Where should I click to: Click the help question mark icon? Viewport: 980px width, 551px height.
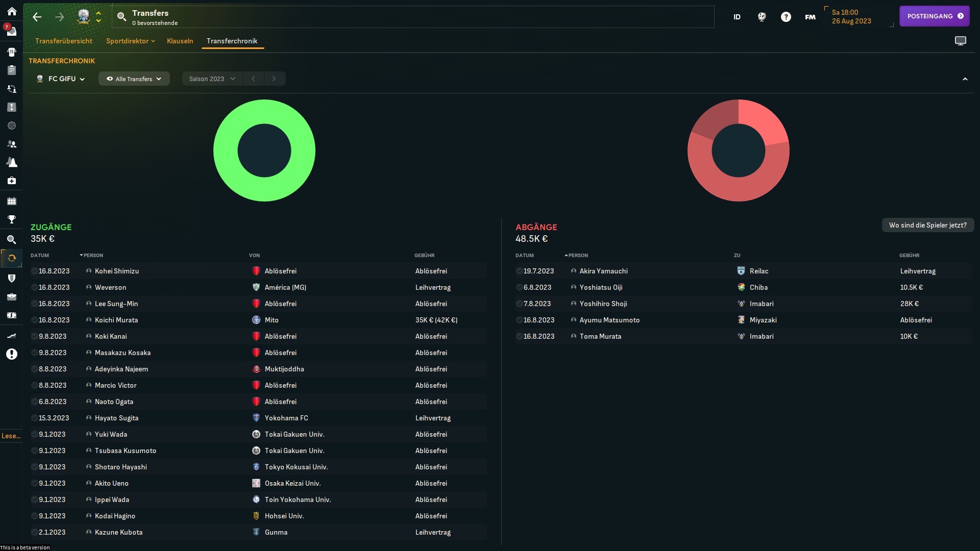(x=786, y=17)
